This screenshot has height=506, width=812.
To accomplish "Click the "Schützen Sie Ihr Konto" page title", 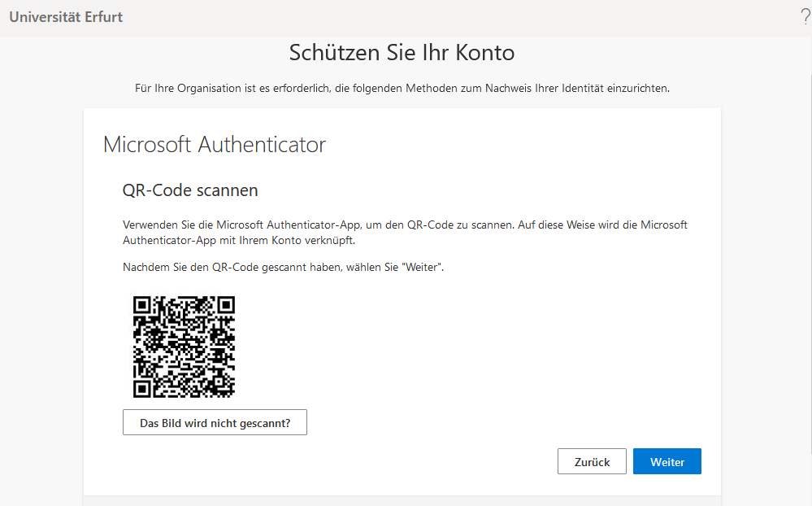I will click(402, 53).
